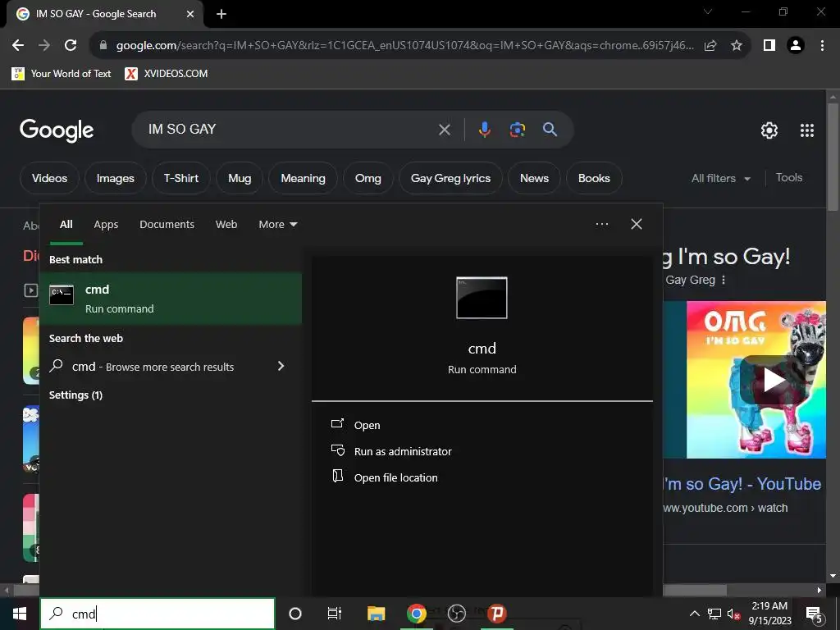Viewport: 840px width, 630px height.
Task: Open Google search Tools
Action: tap(788, 178)
